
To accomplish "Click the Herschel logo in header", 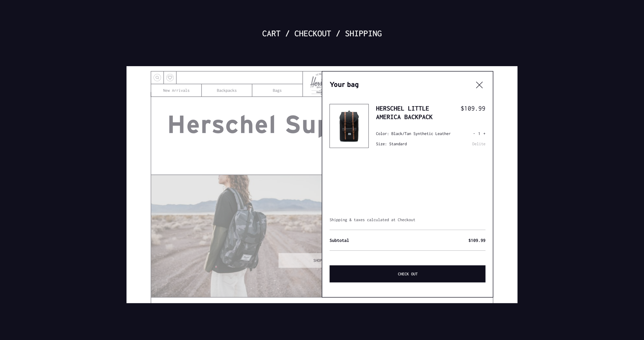I will pos(316,84).
